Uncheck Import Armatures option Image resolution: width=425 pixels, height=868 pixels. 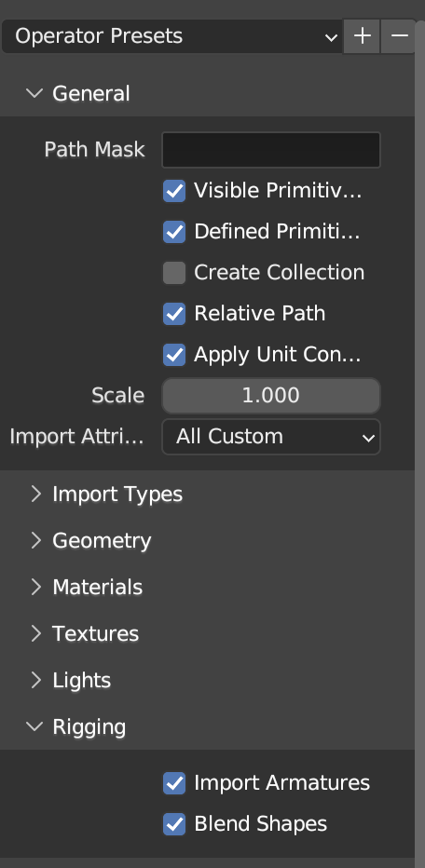click(x=174, y=783)
